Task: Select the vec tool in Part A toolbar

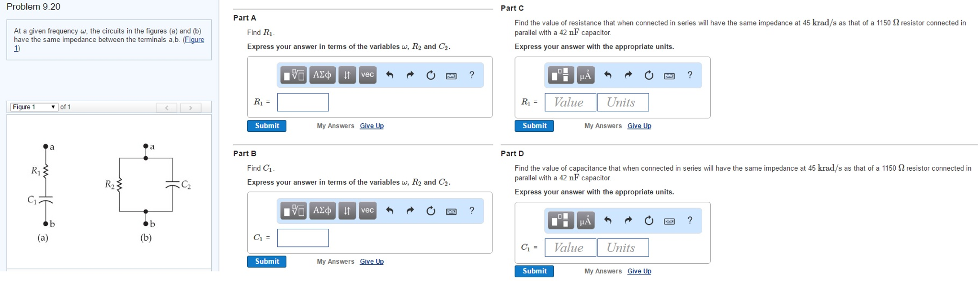Action: [x=368, y=75]
